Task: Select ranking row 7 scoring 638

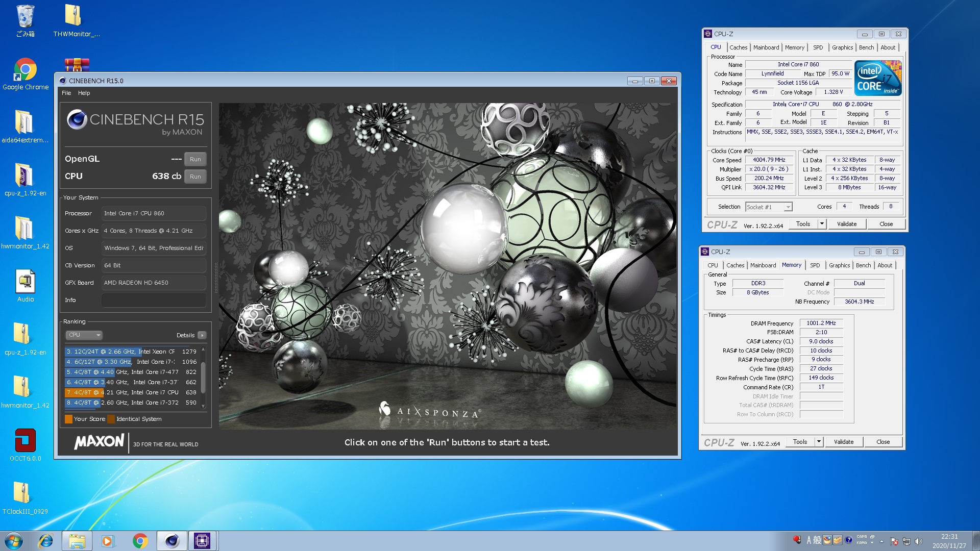Action: pos(132,392)
